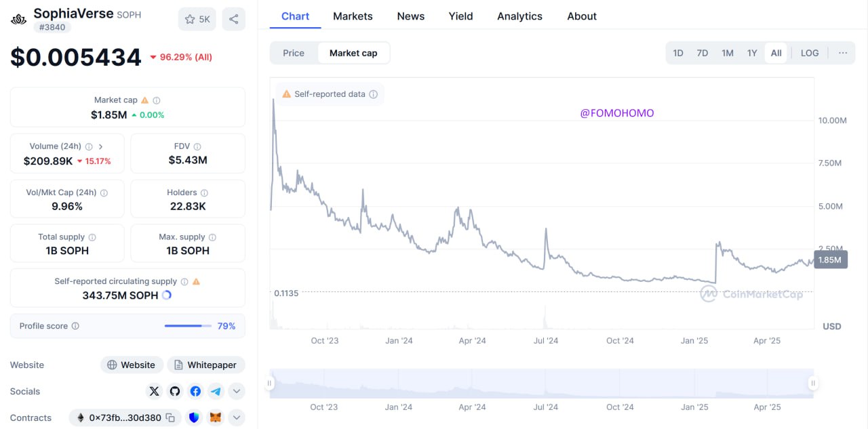Click left handle of chart range selector
868x429 pixels.
coord(269,384)
